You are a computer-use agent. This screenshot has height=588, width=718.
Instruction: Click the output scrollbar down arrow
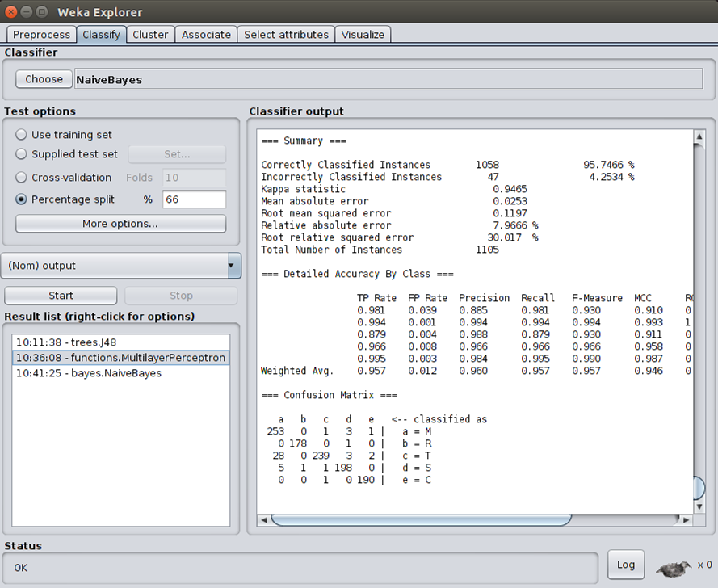699,507
